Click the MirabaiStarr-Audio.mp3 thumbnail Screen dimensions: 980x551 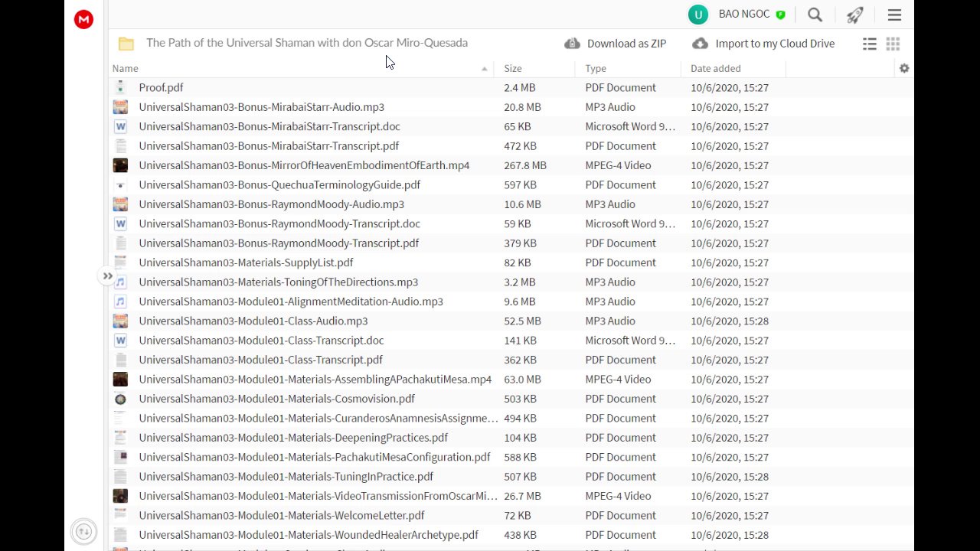click(120, 107)
